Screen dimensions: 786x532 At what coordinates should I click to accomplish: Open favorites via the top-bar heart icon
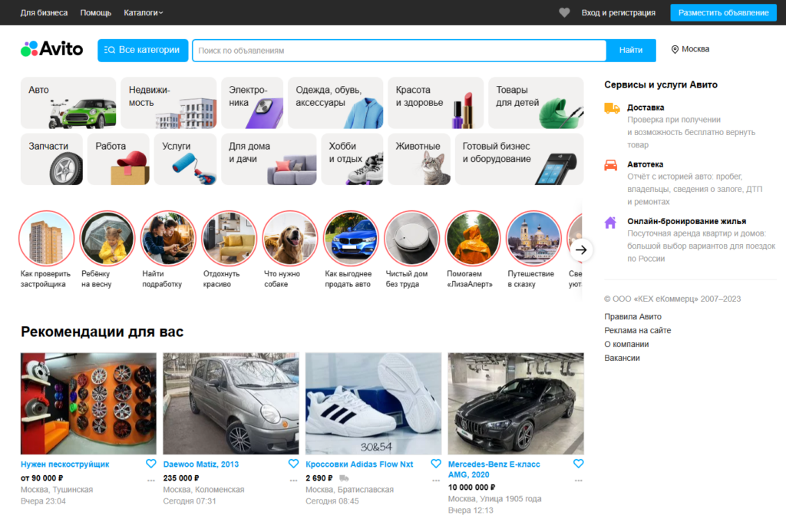click(x=564, y=12)
